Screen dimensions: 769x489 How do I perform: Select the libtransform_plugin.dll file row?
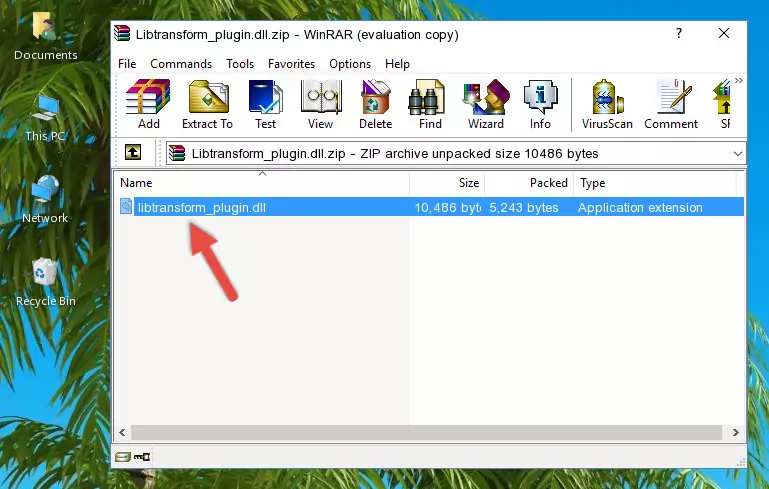430,207
